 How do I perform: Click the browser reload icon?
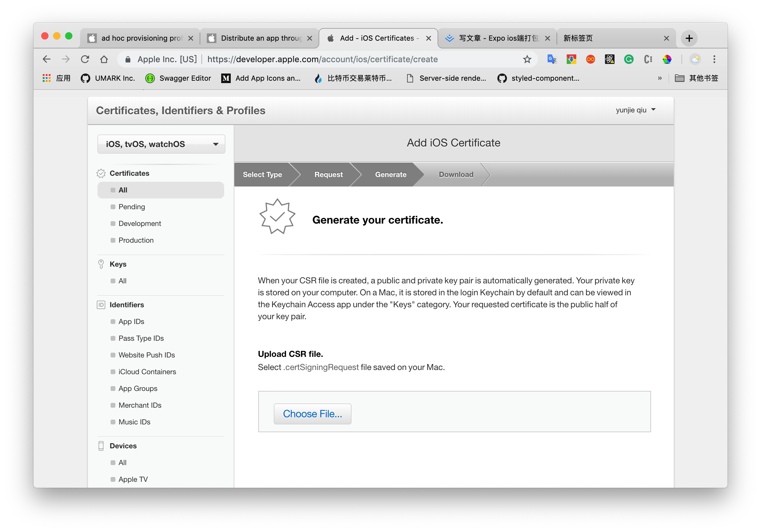pos(85,59)
